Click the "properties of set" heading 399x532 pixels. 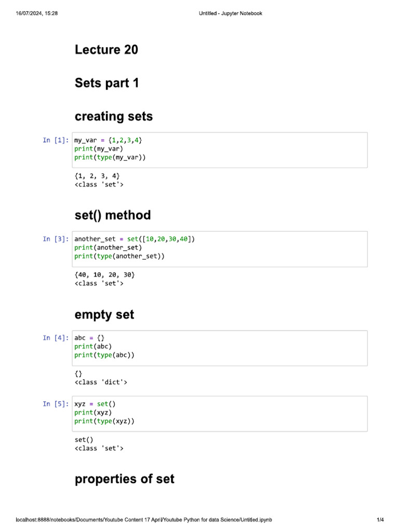(x=125, y=479)
